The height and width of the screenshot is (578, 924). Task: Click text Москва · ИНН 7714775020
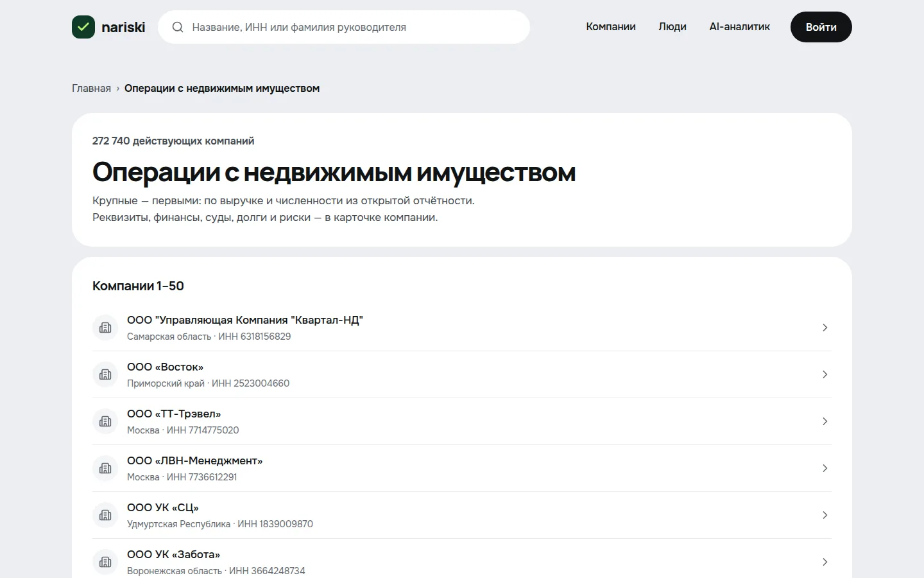pyautogui.click(x=183, y=430)
